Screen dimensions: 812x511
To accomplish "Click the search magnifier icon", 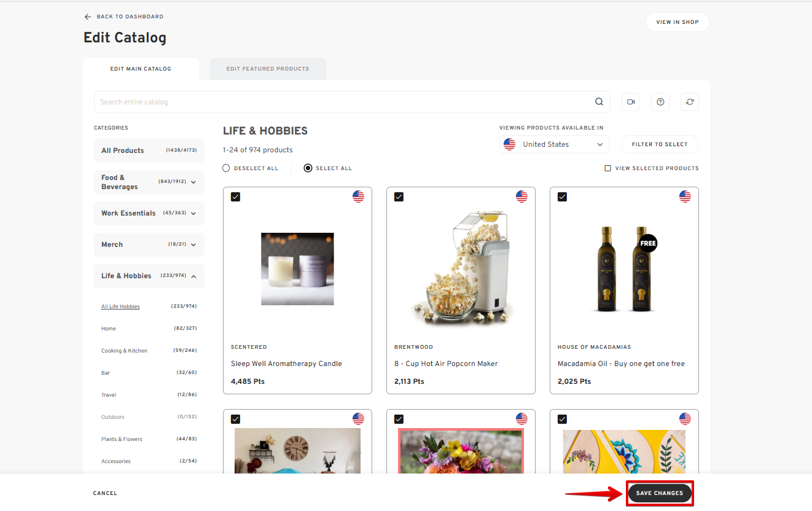I will pyautogui.click(x=599, y=102).
